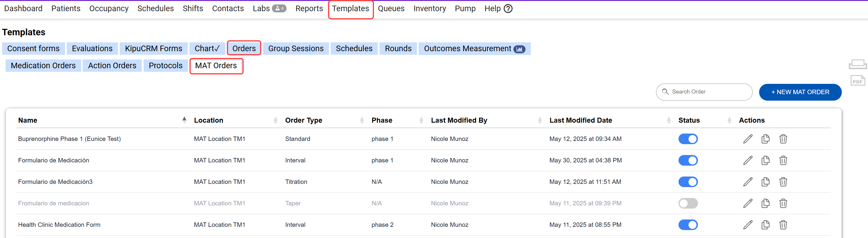This screenshot has width=868, height=238.
Task: Enable the Fromulario de medicacion taper order
Action: click(x=688, y=203)
